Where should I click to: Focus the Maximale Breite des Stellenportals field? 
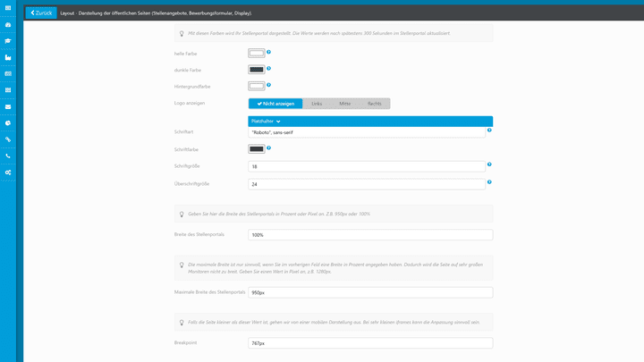click(x=370, y=292)
